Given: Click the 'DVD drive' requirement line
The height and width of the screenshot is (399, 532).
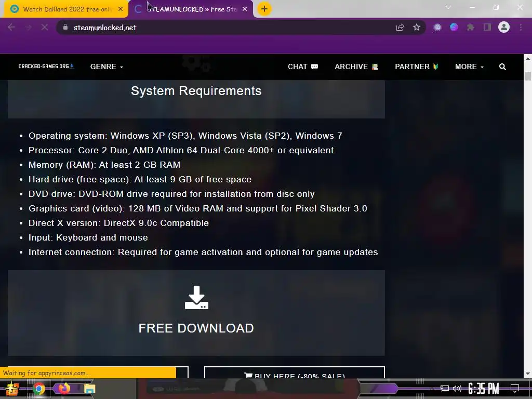Looking at the screenshot, I should [171, 194].
